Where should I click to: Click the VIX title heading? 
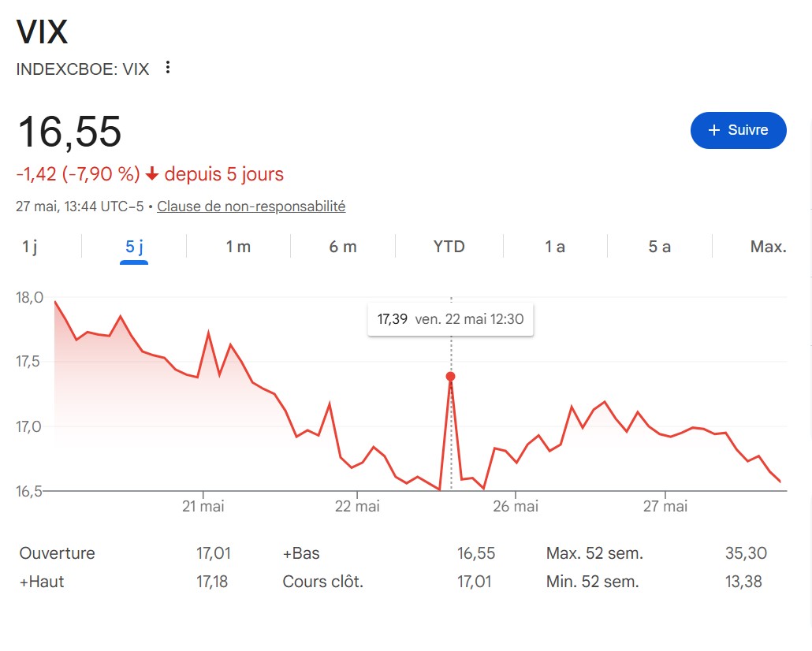[x=42, y=32]
